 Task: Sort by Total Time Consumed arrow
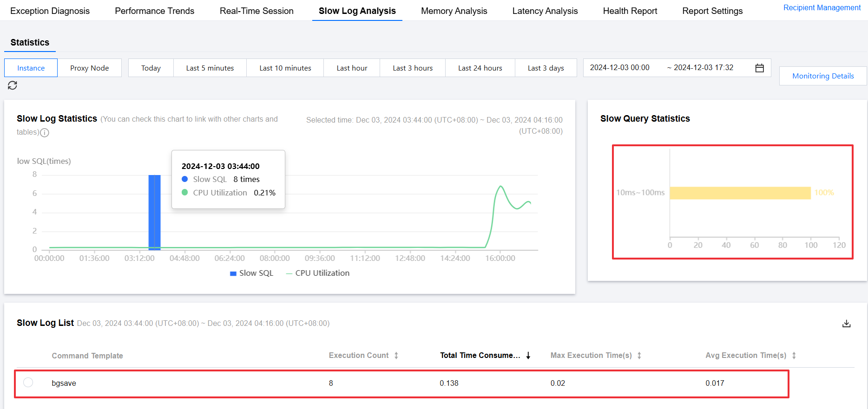[x=528, y=356]
